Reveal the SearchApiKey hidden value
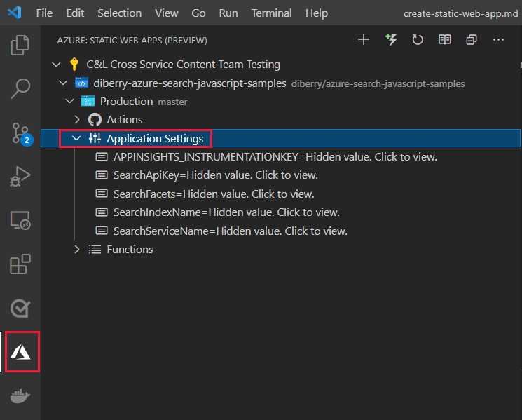The height and width of the screenshot is (420, 522). point(216,175)
